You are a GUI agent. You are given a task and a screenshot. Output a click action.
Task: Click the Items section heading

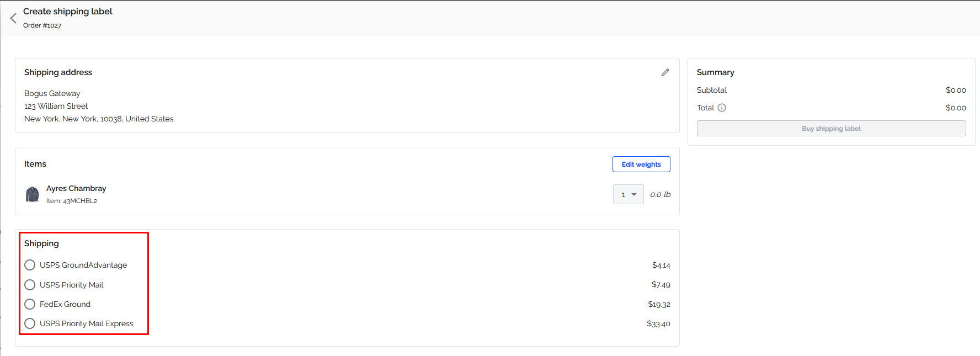(35, 164)
